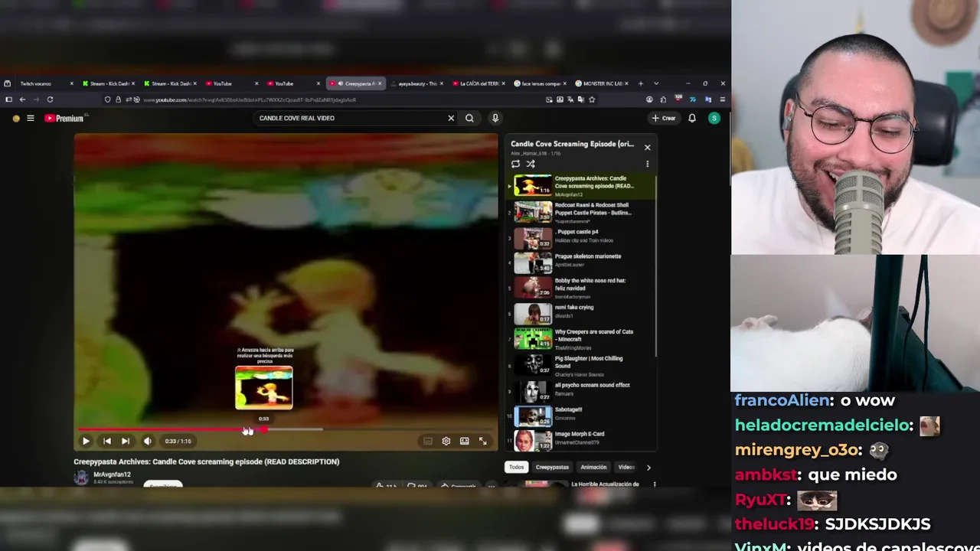Switch to ayaya.beauty browser tab
The width and height of the screenshot is (980, 551).
[417, 83]
